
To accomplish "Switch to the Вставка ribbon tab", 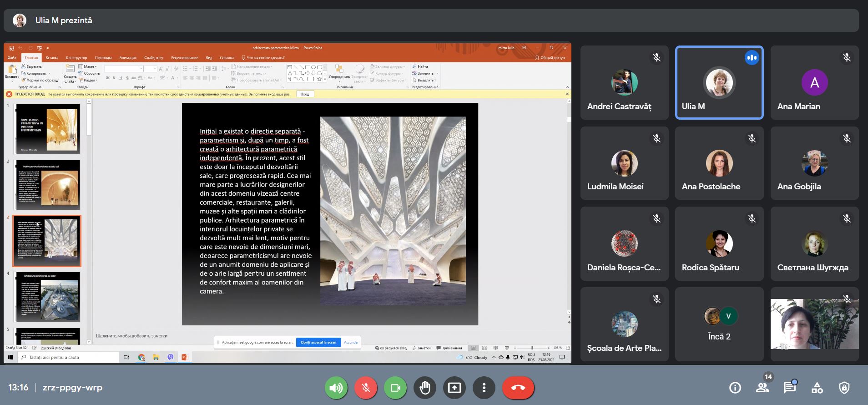I will click(52, 58).
